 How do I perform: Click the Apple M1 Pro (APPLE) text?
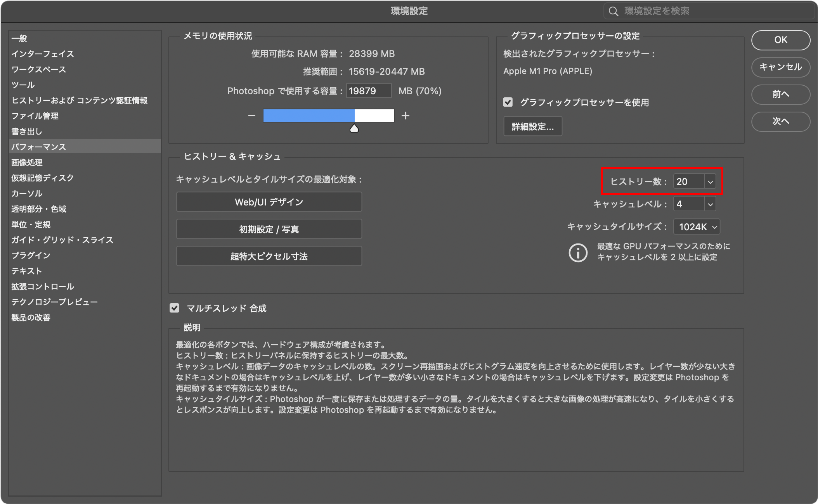tap(548, 71)
